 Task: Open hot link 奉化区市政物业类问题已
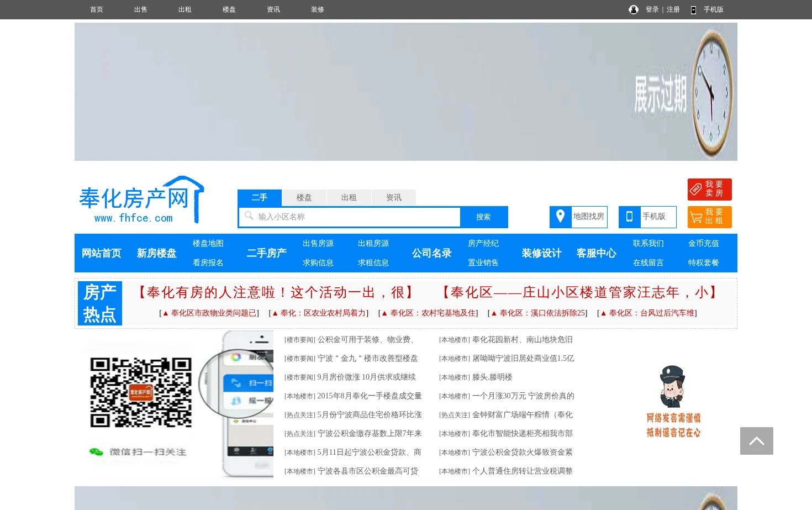(x=209, y=313)
